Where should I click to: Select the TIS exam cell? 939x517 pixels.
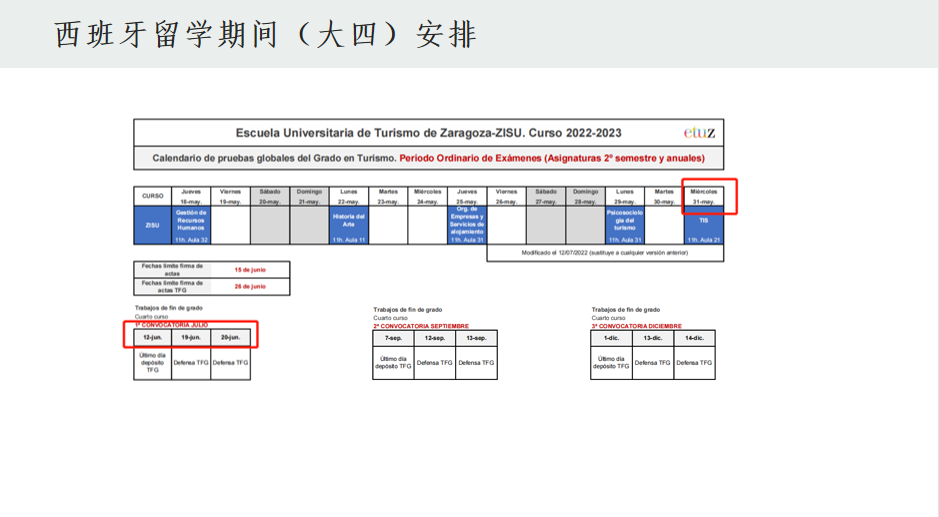[703, 226]
